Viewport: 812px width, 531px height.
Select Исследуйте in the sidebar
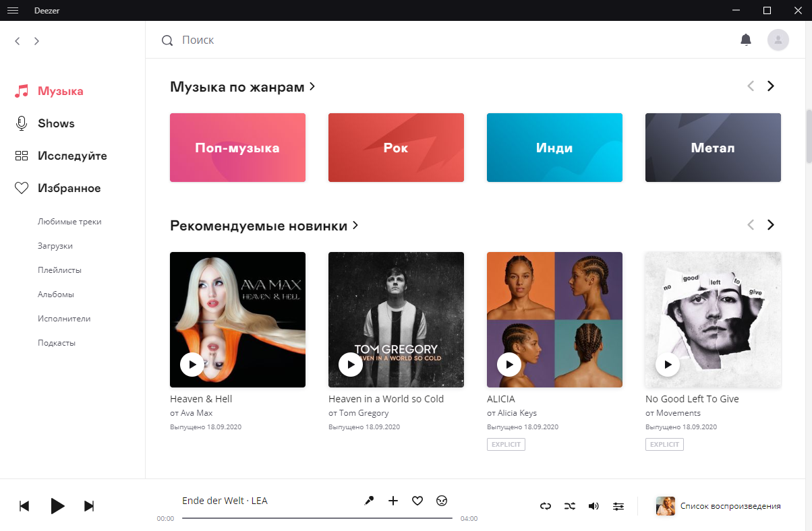(72, 156)
